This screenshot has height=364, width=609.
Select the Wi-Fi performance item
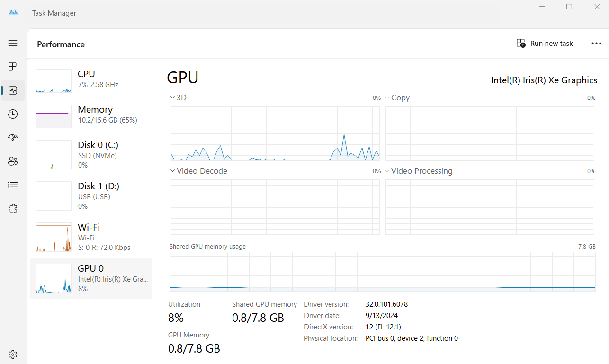tap(91, 237)
